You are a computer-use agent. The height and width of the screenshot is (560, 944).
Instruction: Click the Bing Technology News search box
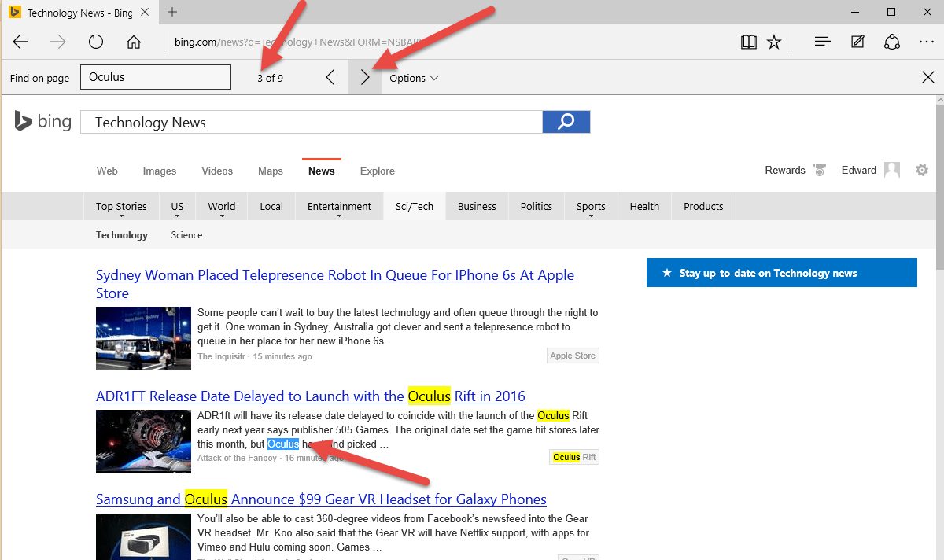[312, 122]
